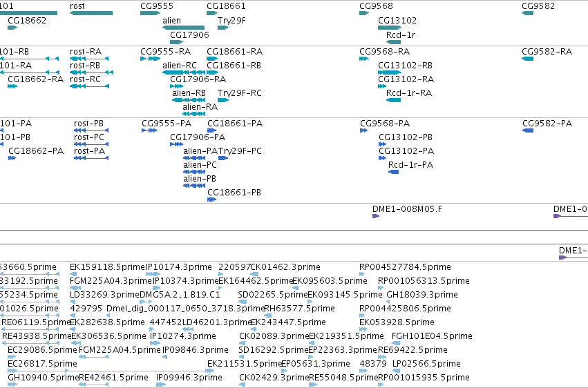
Task: Select transcript rost-RC
Action: tap(85, 79)
